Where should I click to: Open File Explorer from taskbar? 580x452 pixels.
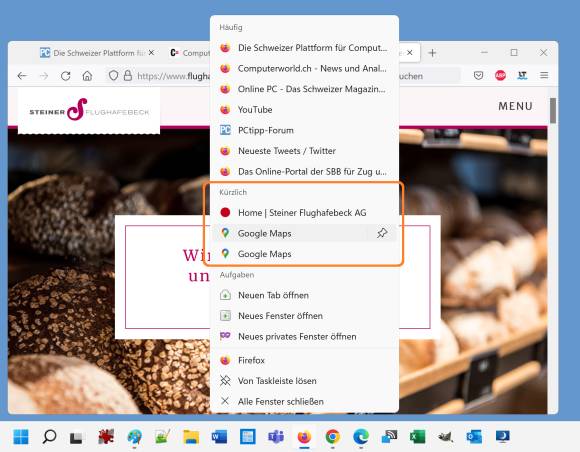pyautogui.click(x=191, y=437)
